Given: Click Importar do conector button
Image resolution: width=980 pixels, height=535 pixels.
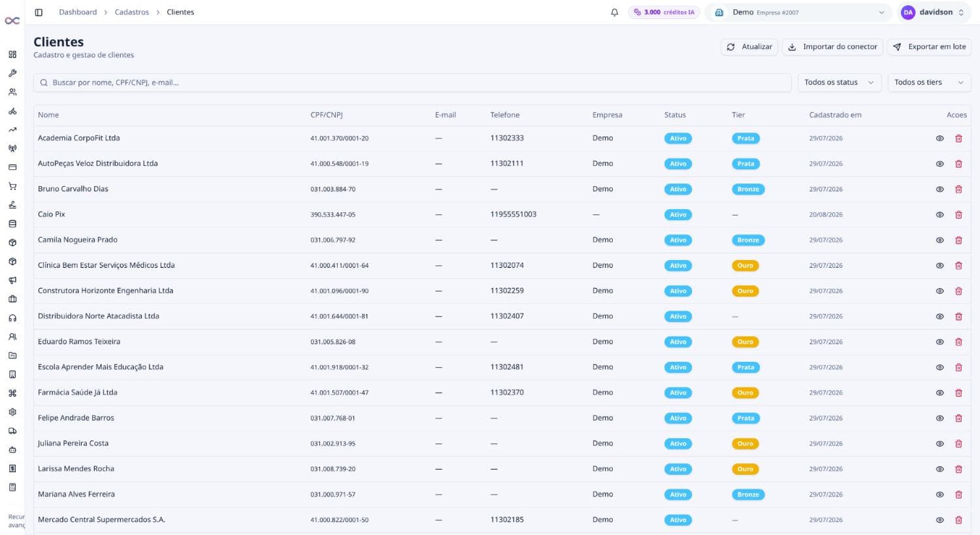Looking at the screenshot, I should pyautogui.click(x=832, y=47).
